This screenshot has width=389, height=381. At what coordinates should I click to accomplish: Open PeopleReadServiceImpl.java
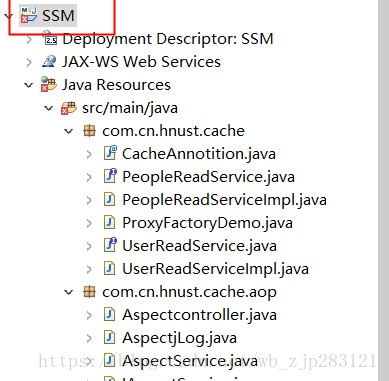point(224,200)
